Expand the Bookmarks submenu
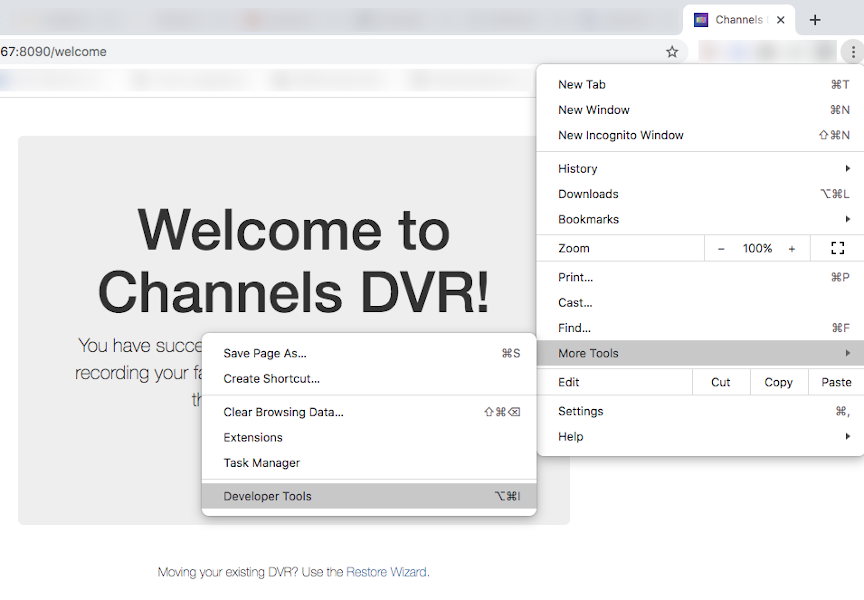Viewport: 864px width, 600px height. click(x=700, y=219)
